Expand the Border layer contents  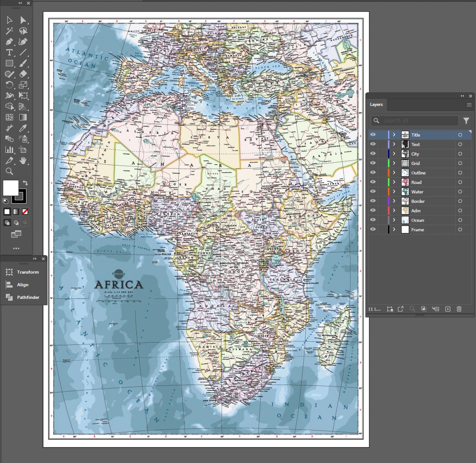[394, 201]
